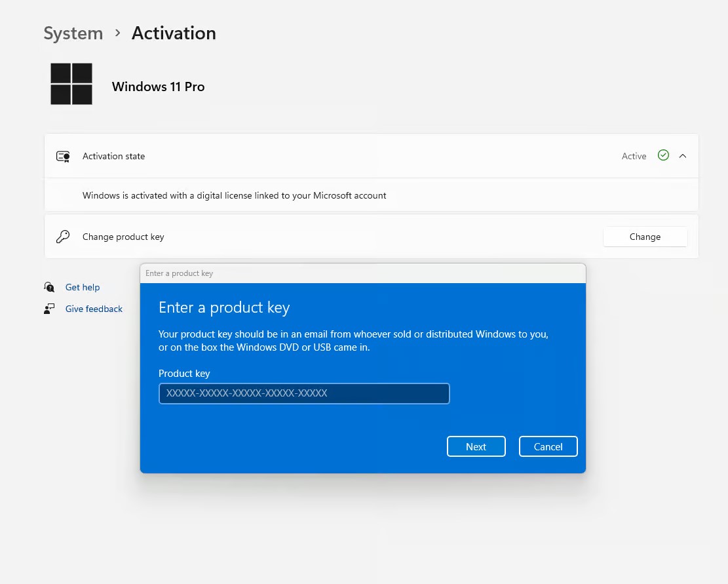
Task: Select the digital license message text
Action: click(234, 195)
